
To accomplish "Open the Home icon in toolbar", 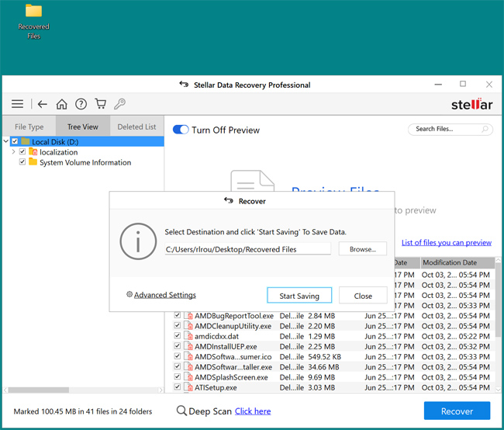I will (62, 104).
